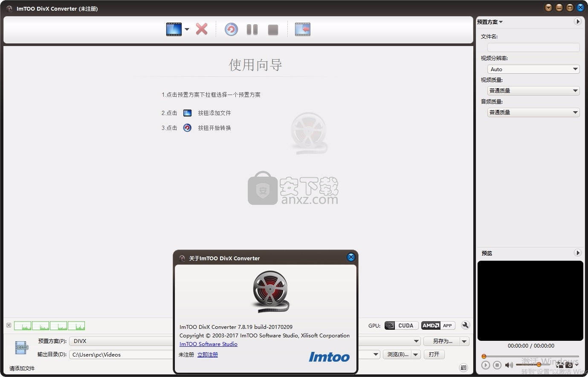
Task: Click the app film reel icon in title bar
Action: (x=9, y=9)
